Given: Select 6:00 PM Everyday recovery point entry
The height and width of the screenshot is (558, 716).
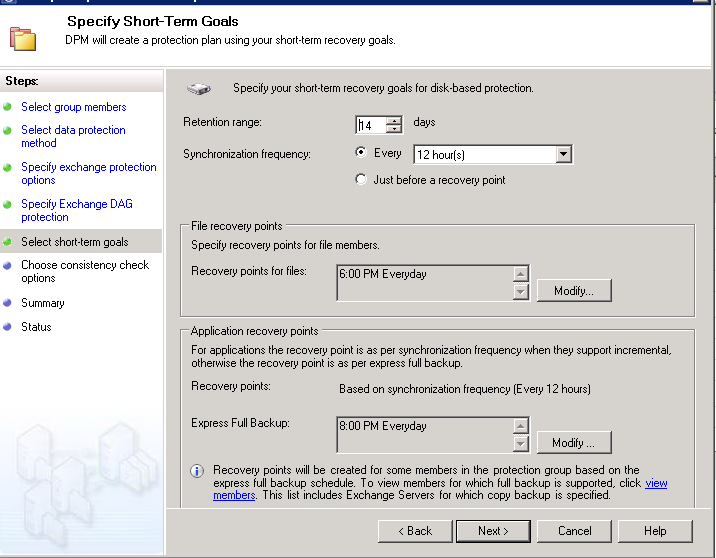Looking at the screenshot, I should [383, 274].
